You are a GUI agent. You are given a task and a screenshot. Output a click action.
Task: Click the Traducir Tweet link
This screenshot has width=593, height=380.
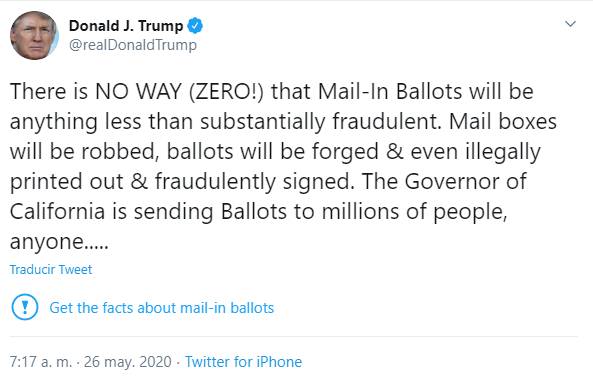51,270
